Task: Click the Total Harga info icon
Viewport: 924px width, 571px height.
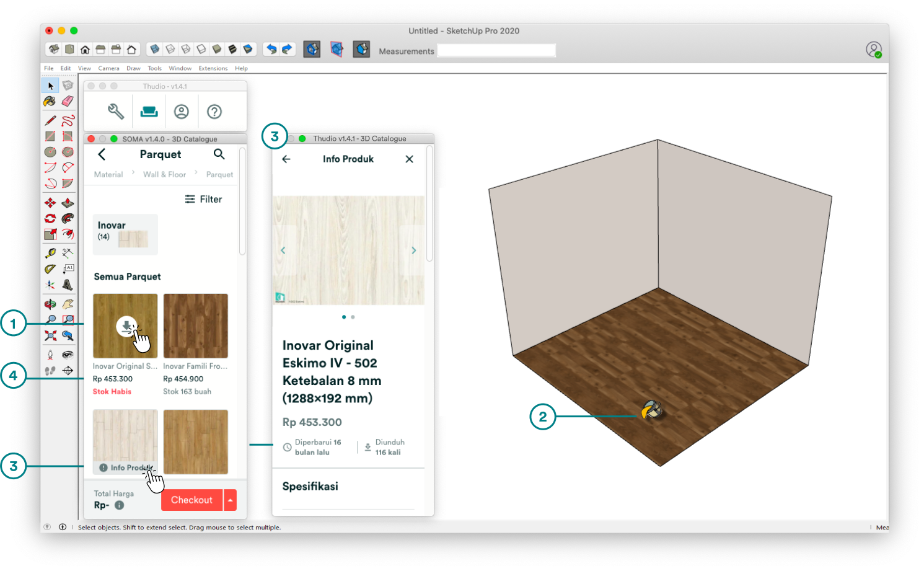Action: tap(120, 505)
